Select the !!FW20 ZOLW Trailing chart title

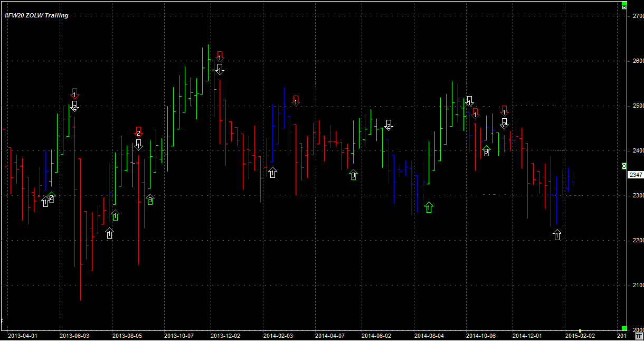tap(37, 15)
